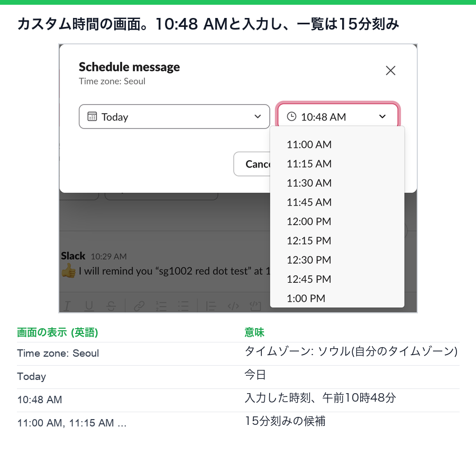Screen dimensions: 476x455
Task: Click table cell '11:00 AM, 11:15 AM ...'
Action: coord(71,423)
